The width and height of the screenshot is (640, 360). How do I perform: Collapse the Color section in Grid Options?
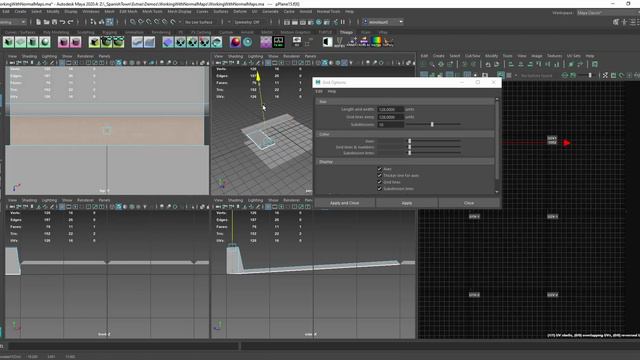[405, 134]
